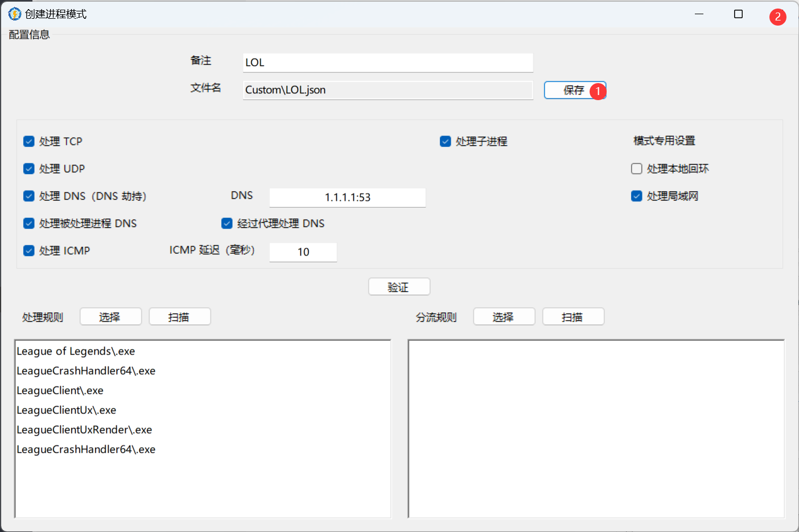The height and width of the screenshot is (532, 799).
Task: Toggle the 处理子进程 checkbox
Action: [446, 142]
